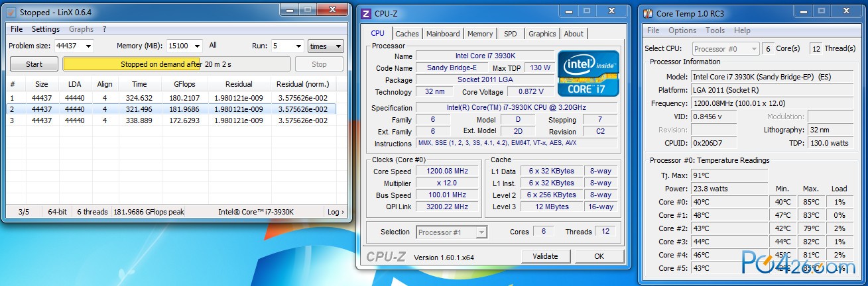Switch to the Graphics tab in CPU-Z
Viewport: 868px width, 286px height.
(542, 34)
